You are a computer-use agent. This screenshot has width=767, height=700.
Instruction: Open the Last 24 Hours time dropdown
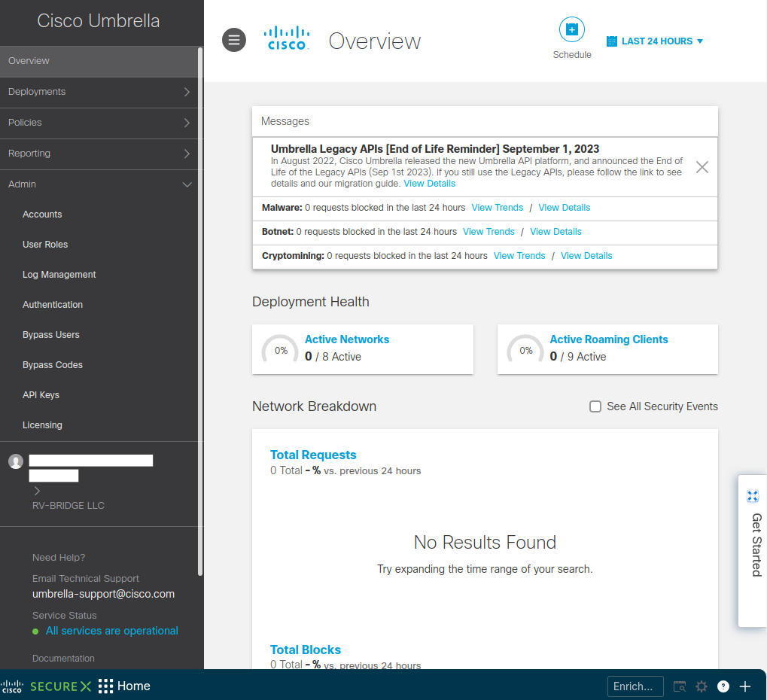[655, 41]
